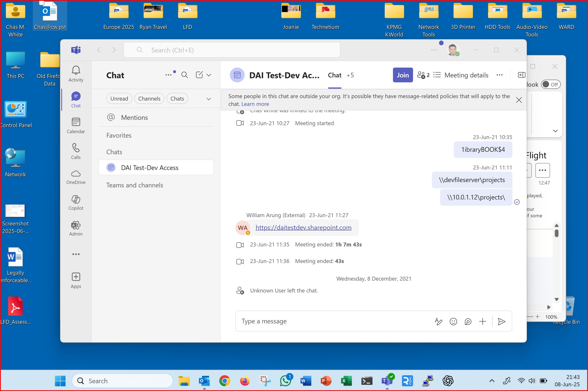Toggle the Channels filter pill
The height and width of the screenshot is (391, 588).
pyautogui.click(x=149, y=99)
